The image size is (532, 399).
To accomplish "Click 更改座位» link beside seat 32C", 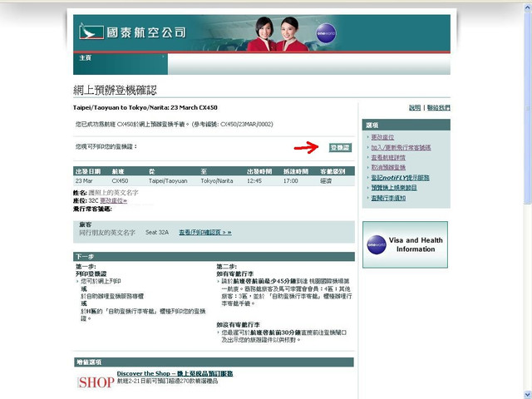I will pos(113,200).
